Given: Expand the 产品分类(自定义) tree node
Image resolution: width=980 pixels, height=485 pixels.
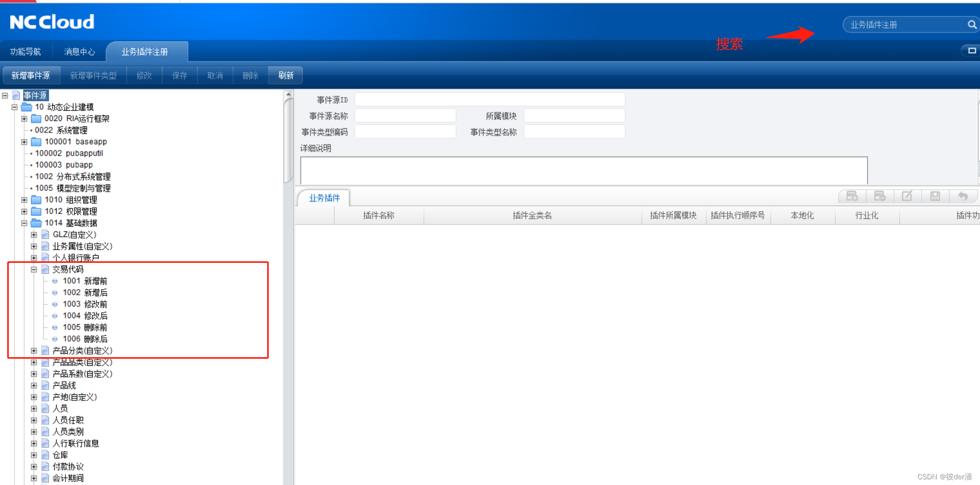Looking at the screenshot, I should 34,350.
